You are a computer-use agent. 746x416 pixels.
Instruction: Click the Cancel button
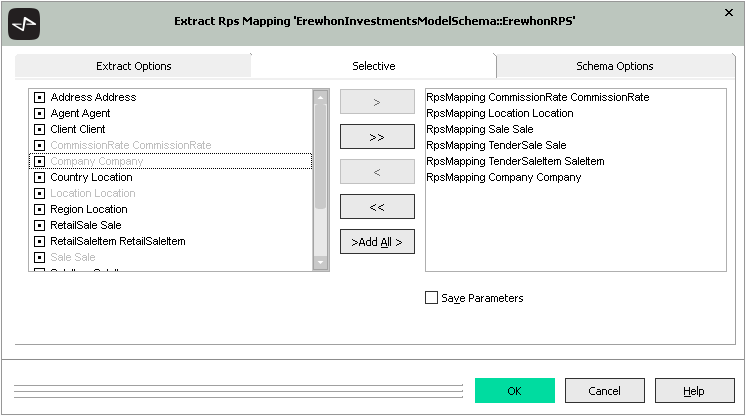[x=604, y=391]
